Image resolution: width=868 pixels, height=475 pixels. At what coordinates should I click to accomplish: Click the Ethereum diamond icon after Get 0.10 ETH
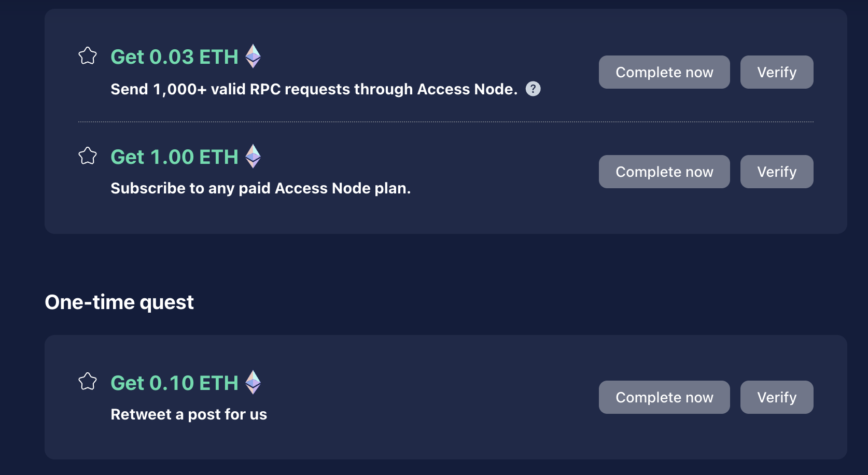pyautogui.click(x=253, y=382)
